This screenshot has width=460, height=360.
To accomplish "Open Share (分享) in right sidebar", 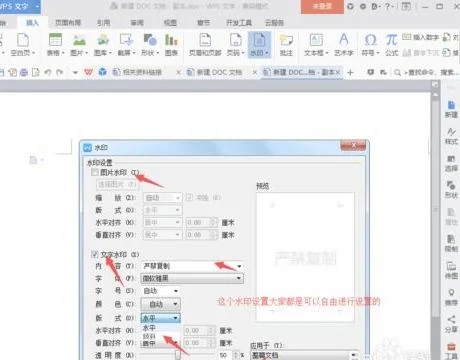I will point(451,324).
